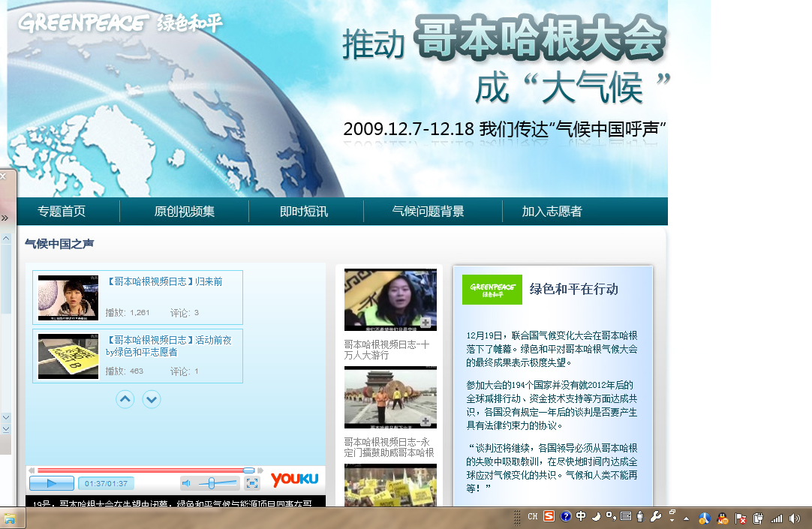Click the Youku volume slider

coord(216,483)
